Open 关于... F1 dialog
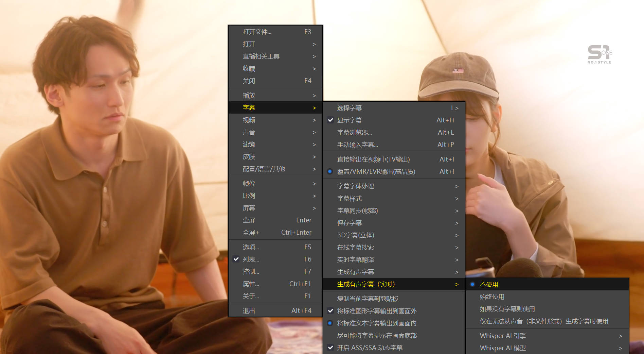 (x=275, y=296)
